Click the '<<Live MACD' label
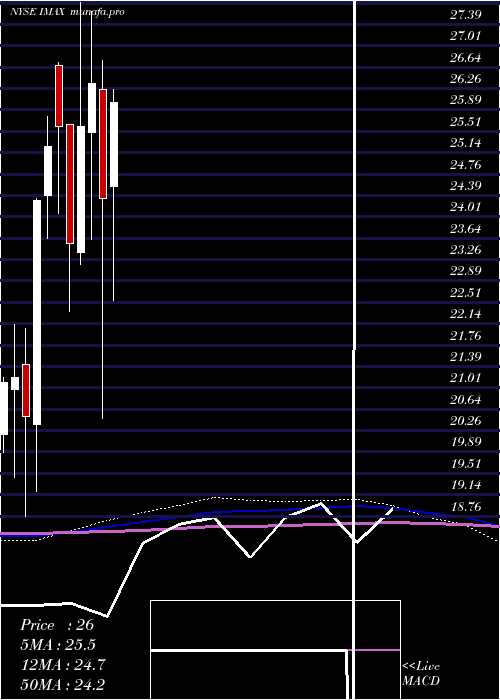The height and width of the screenshot is (700, 500). point(421,674)
